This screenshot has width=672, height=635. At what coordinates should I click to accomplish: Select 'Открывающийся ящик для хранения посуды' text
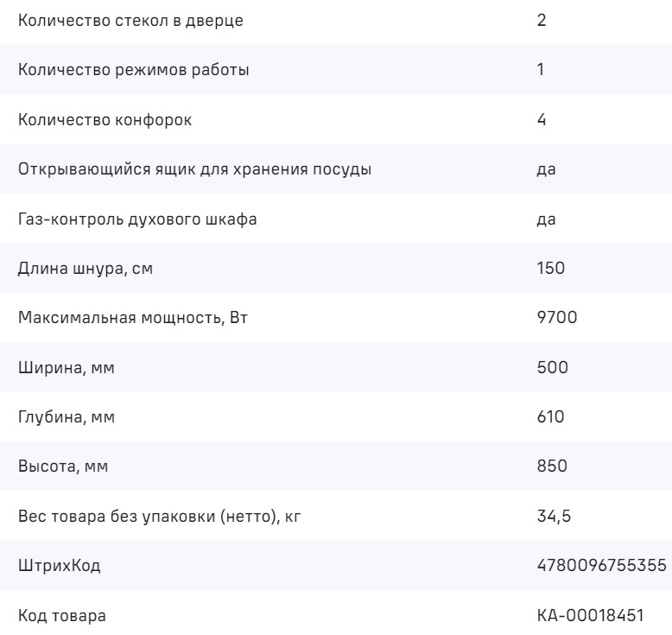click(x=195, y=169)
